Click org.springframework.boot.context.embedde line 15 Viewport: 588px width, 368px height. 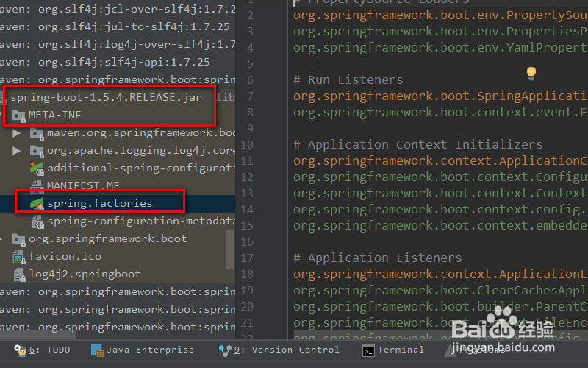tap(440, 226)
